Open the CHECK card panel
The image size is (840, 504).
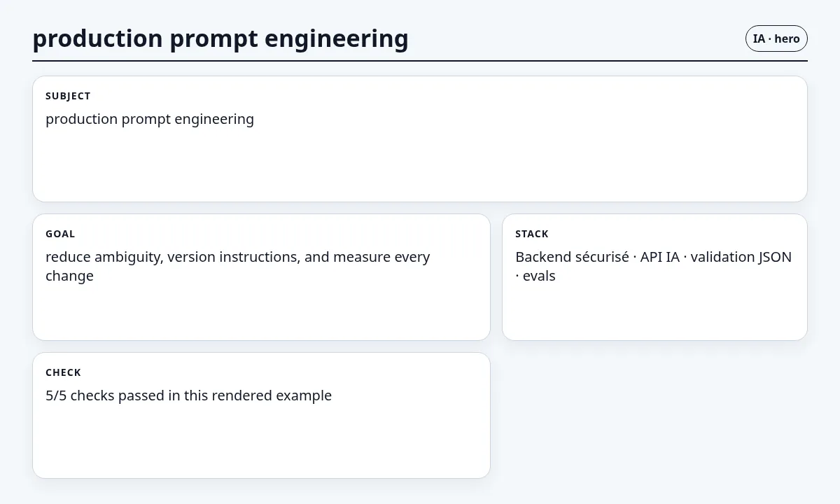coord(261,415)
